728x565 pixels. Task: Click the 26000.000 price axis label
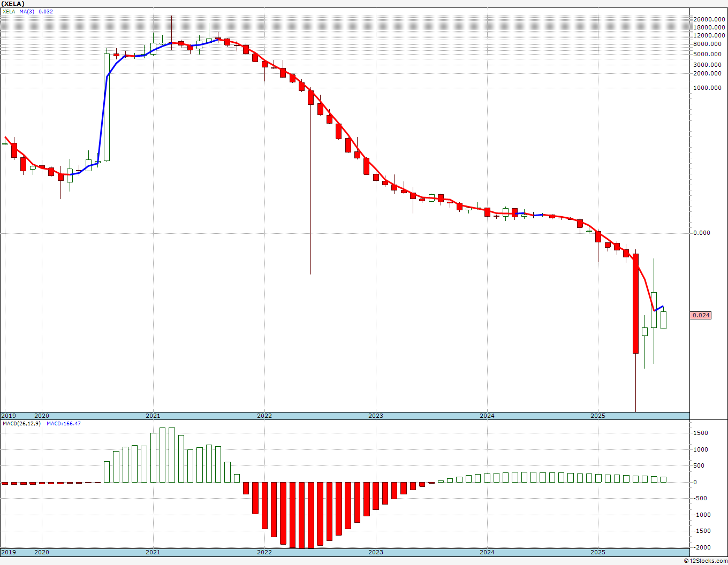pos(709,19)
